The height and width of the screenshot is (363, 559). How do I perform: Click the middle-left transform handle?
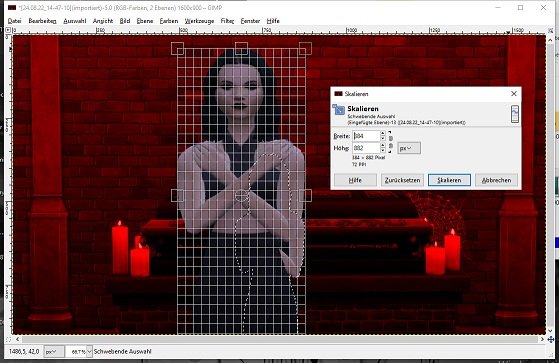[177, 195]
